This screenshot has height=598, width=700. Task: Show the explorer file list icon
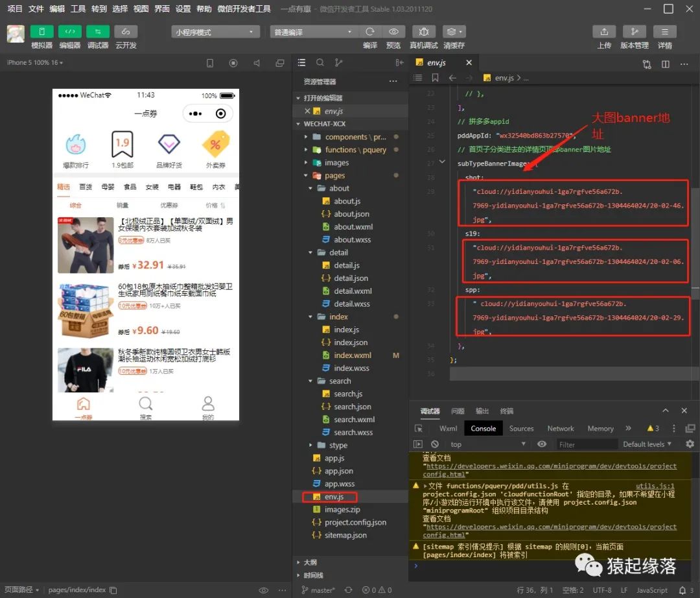tap(302, 62)
